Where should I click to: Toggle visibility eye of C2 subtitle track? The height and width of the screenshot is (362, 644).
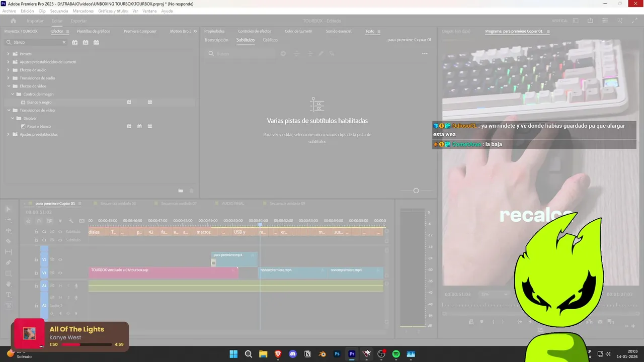(60, 232)
